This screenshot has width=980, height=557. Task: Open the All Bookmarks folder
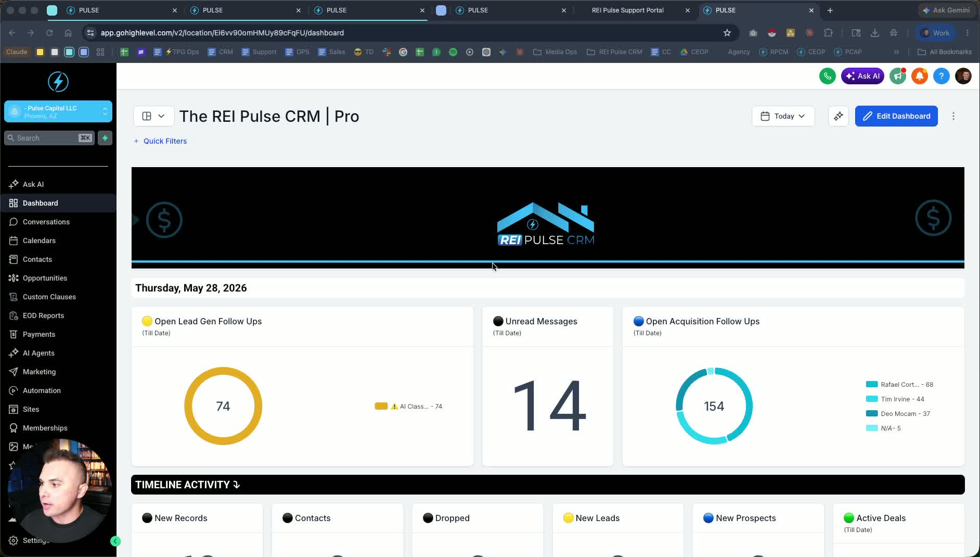point(945,52)
